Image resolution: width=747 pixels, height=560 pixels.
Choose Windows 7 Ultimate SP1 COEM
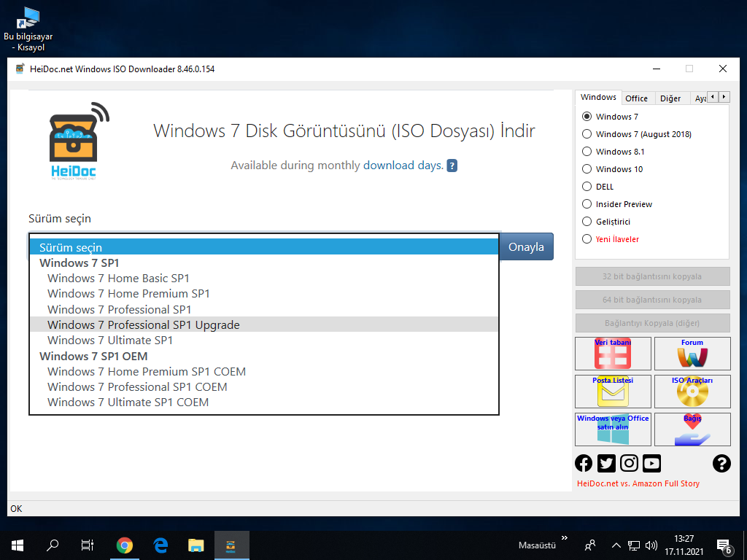[264, 402]
